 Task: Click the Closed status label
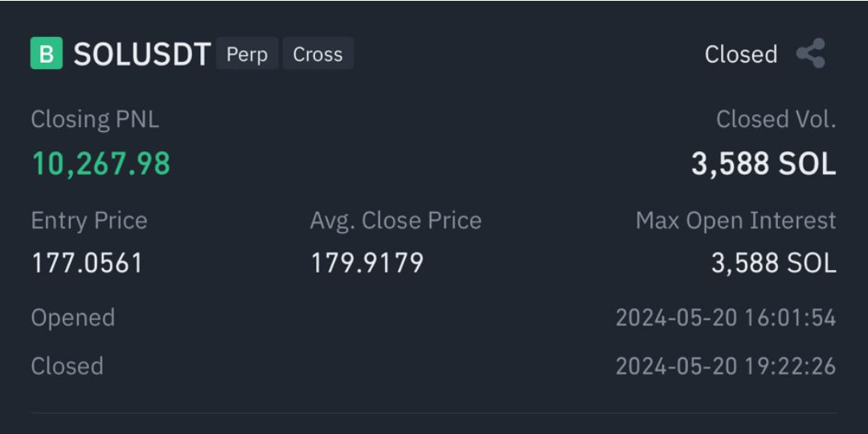[x=741, y=55]
